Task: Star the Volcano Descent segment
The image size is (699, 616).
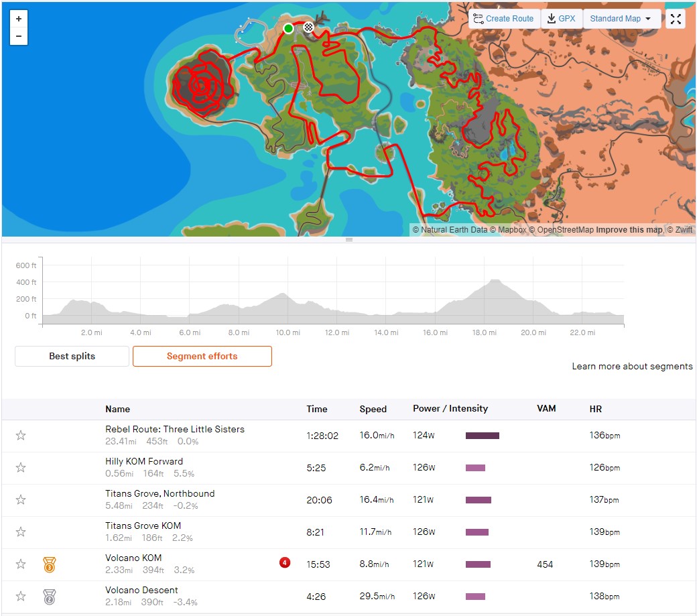Action: pyautogui.click(x=21, y=597)
